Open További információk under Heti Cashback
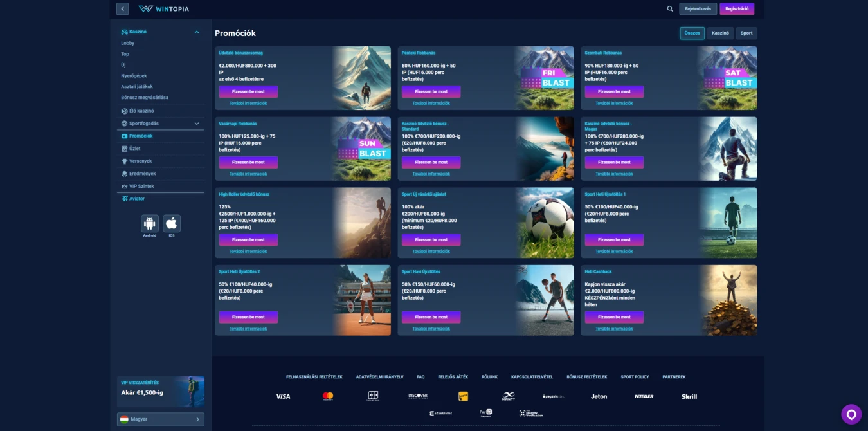Screen dimensions: 868x431 pos(614,329)
